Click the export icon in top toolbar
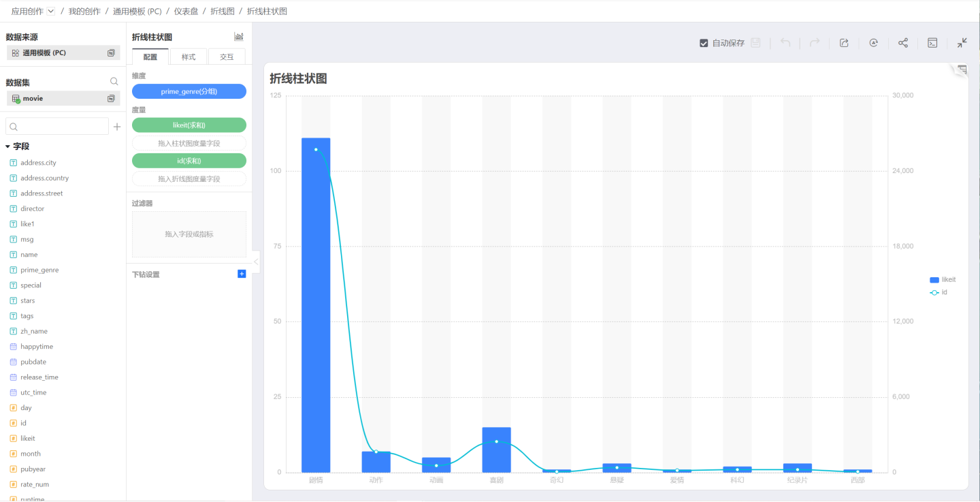This screenshot has width=980, height=502. point(844,43)
